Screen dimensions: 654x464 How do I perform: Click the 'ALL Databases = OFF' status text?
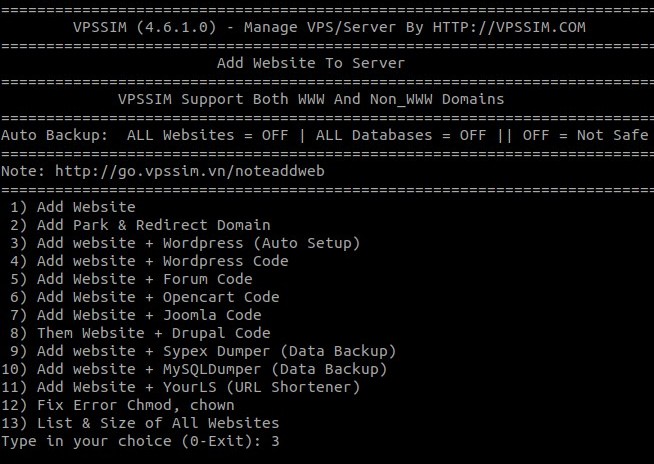click(401, 135)
